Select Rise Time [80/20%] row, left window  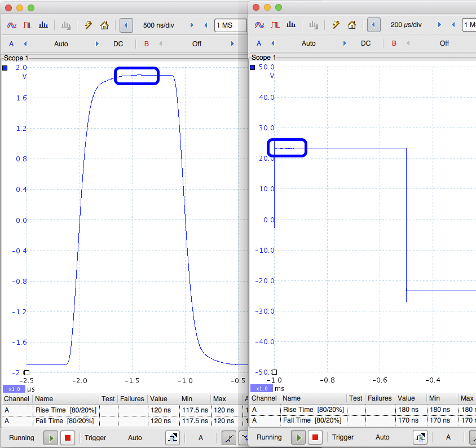(124, 410)
